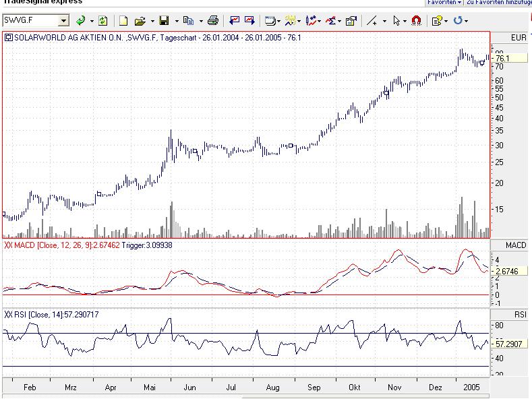Expand the sigma indicator dropdown arrow

point(340,21)
